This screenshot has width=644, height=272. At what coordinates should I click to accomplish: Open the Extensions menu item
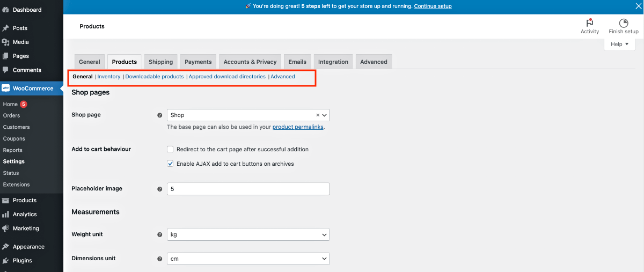pos(16,185)
